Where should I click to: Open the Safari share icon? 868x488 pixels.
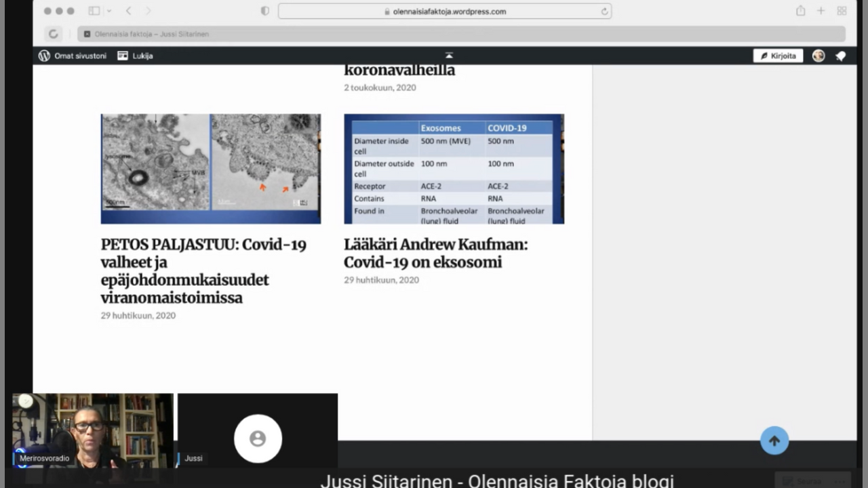801,11
